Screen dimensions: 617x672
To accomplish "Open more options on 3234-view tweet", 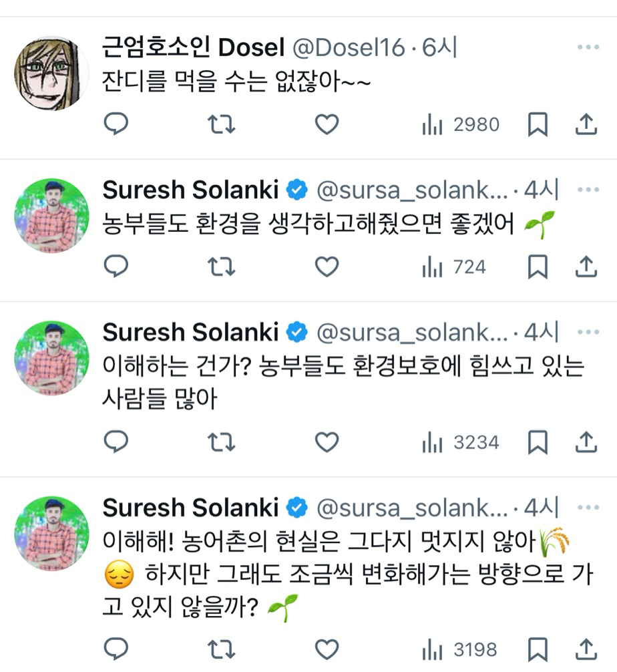I will (588, 332).
